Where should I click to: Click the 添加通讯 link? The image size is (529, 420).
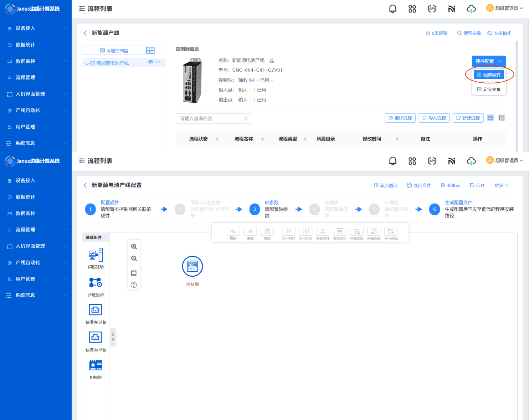coord(385,185)
